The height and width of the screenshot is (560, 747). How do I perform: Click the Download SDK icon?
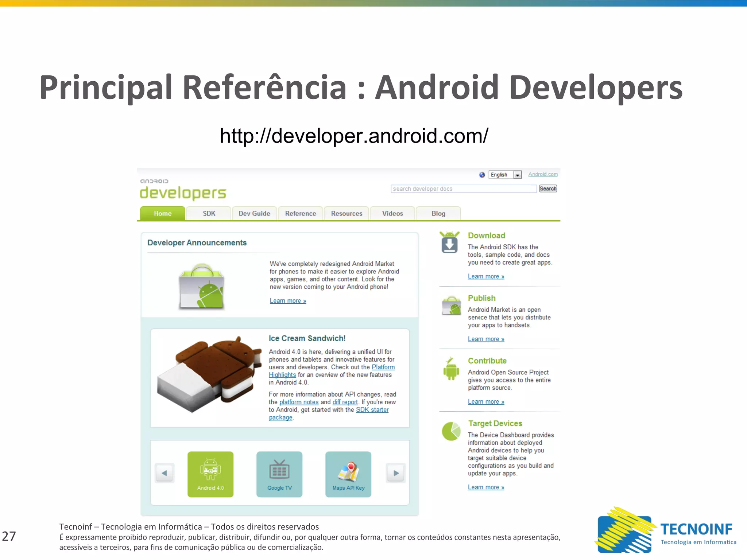[x=449, y=242]
